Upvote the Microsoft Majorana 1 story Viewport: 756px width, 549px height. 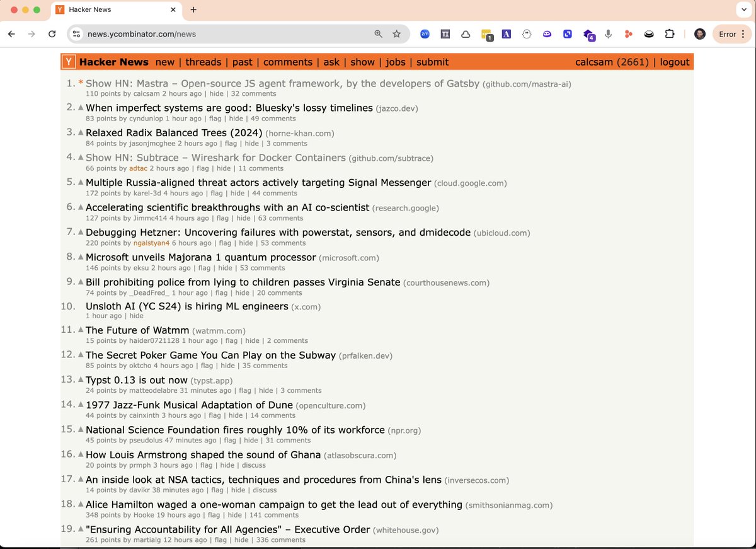81,258
